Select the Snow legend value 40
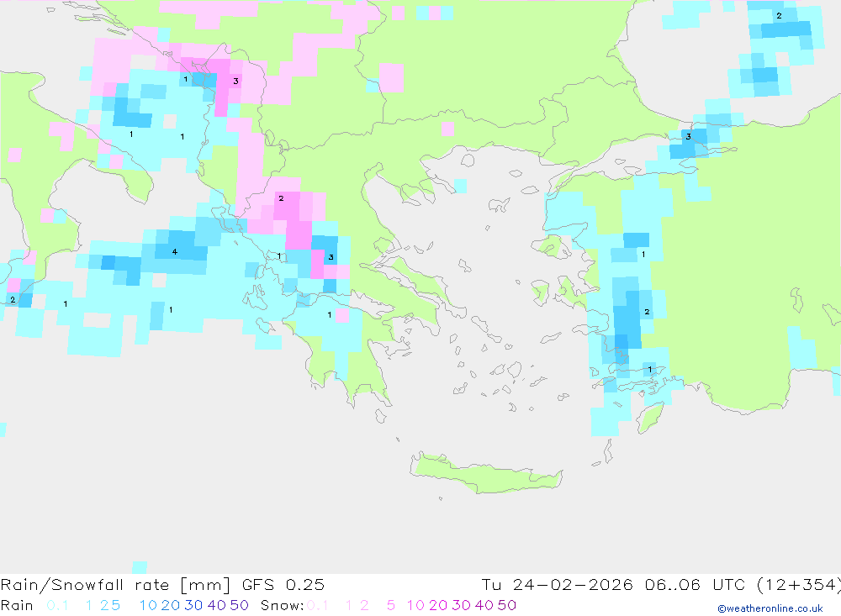The height and width of the screenshot is (616, 841). click(x=484, y=605)
